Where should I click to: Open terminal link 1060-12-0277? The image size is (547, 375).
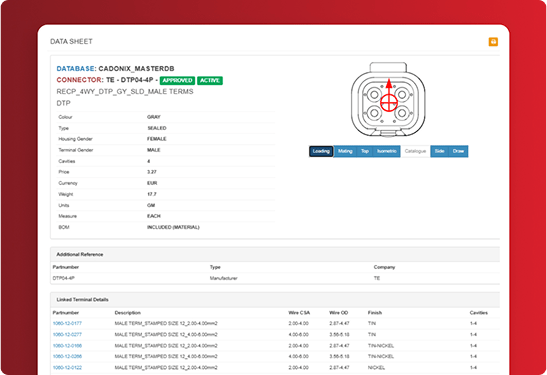pos(67,335)
